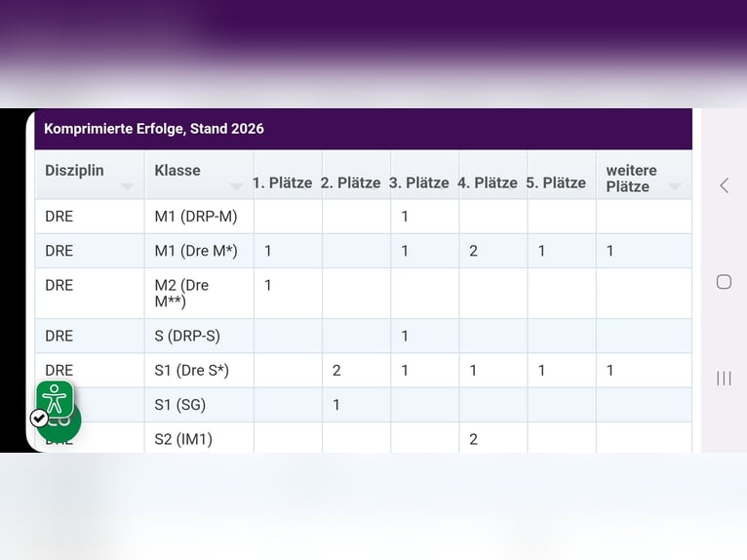Viewport: 747px width, 560px height.
Task: Select the M1 (DRP-M) class cell
Action: (x=196, y=217)
